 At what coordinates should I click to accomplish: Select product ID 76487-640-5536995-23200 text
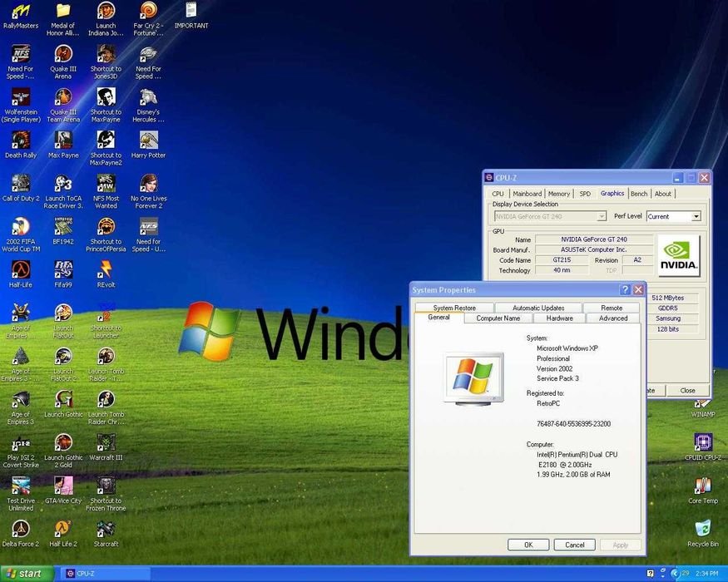[573, 424]
